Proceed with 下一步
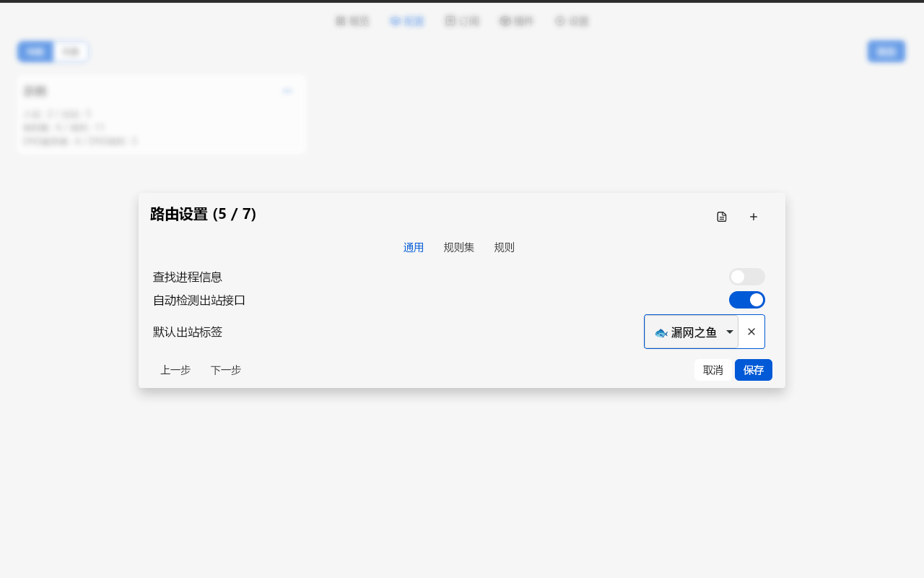 coord(226,370)
